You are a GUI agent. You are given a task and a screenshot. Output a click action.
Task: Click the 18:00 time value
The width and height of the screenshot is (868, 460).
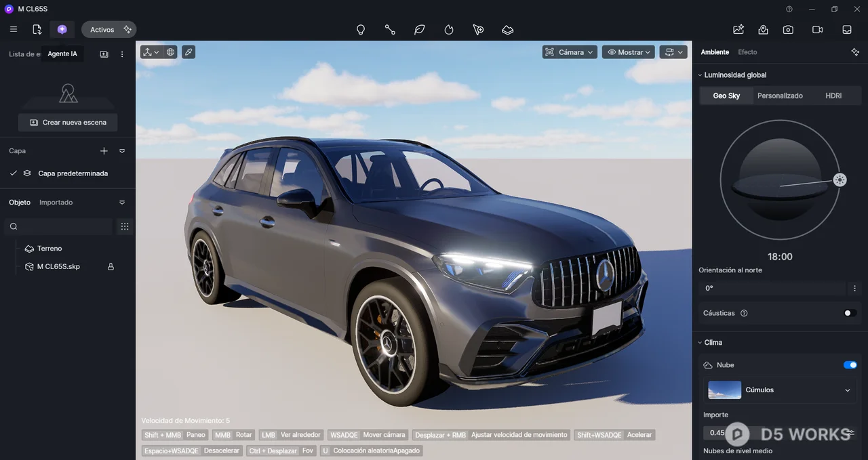point(780,257)
